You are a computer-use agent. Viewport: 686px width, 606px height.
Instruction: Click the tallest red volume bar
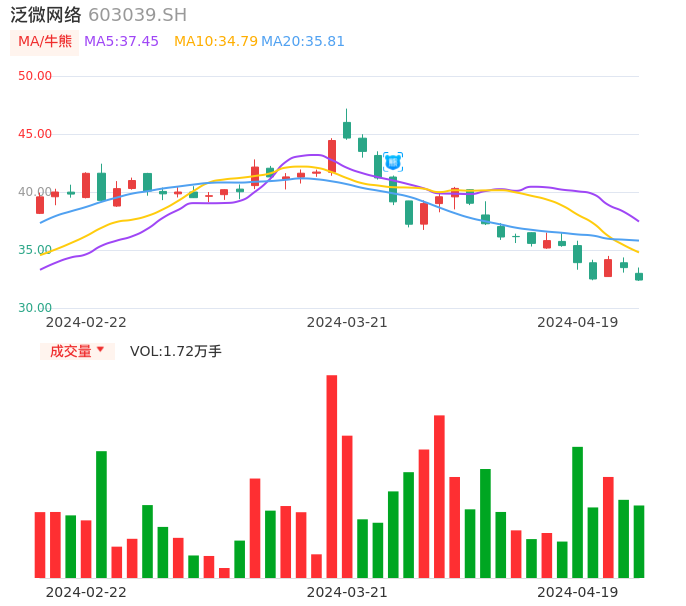click(x=332, y=476)
